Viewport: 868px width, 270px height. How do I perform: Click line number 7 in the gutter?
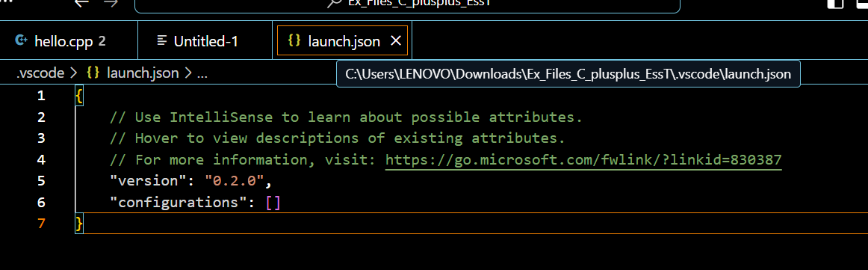pos(41,224)
